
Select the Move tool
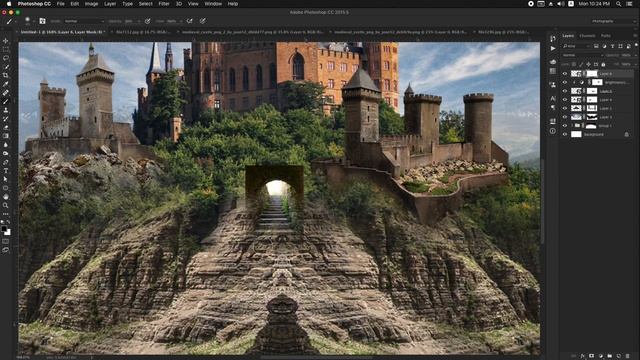click(6, 41)
